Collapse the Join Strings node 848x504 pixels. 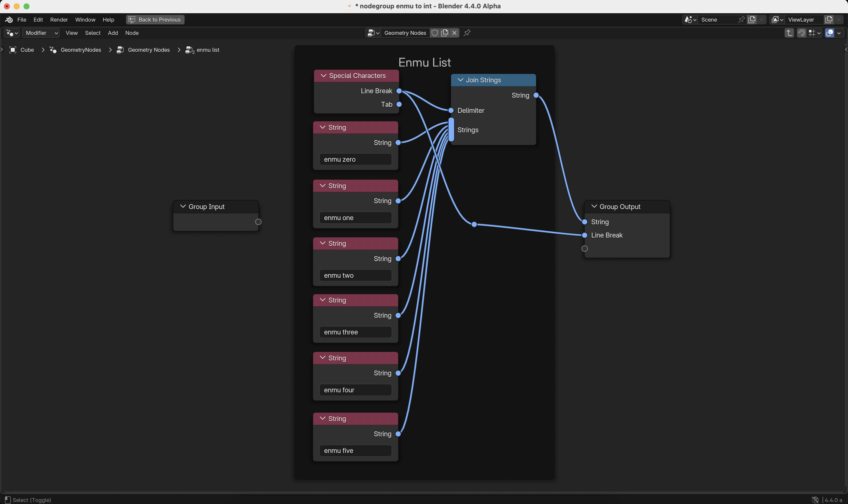coord(461,80)
